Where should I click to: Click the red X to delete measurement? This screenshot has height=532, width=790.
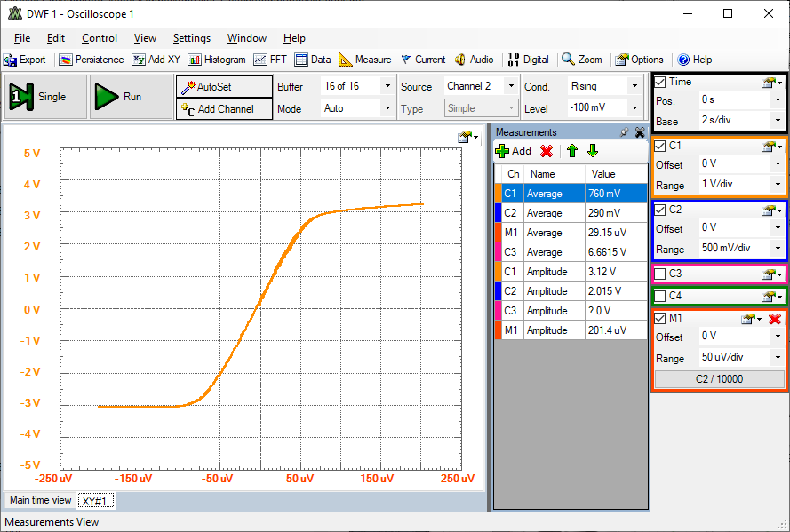pyautogui.click(x=547, y=151)
